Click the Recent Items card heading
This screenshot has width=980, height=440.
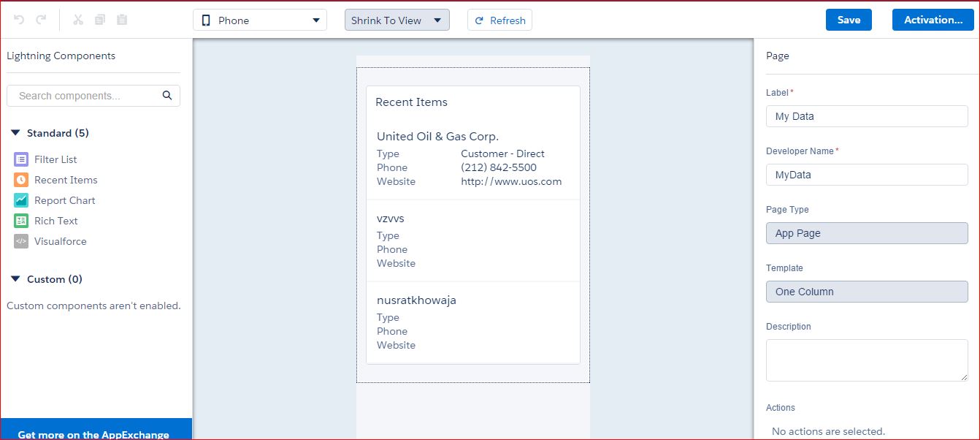[411, 102]
